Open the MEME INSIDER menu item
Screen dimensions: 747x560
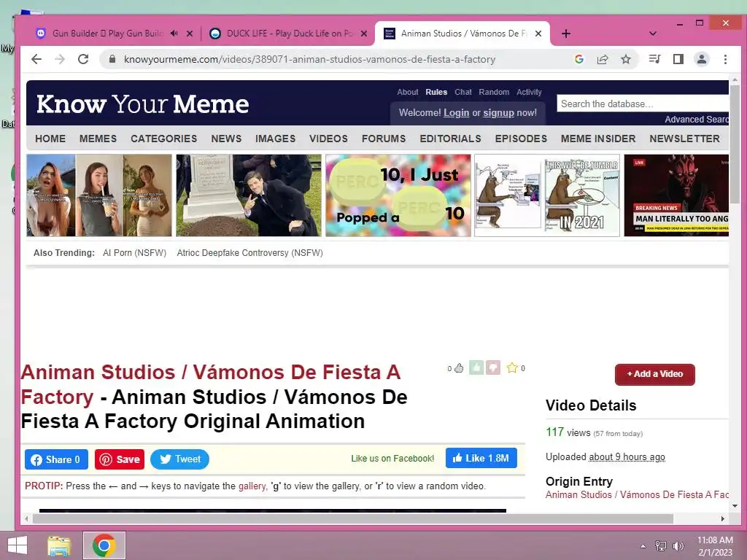click(x=598, y=139)
